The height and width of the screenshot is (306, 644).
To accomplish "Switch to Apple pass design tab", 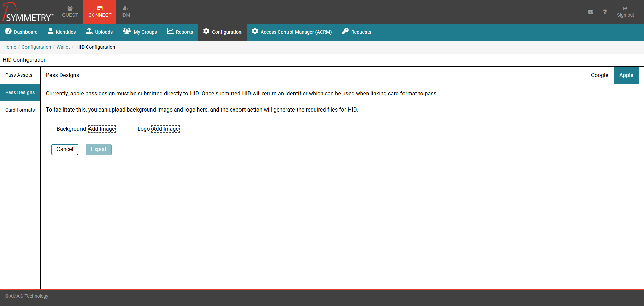I will click(626, 75).
